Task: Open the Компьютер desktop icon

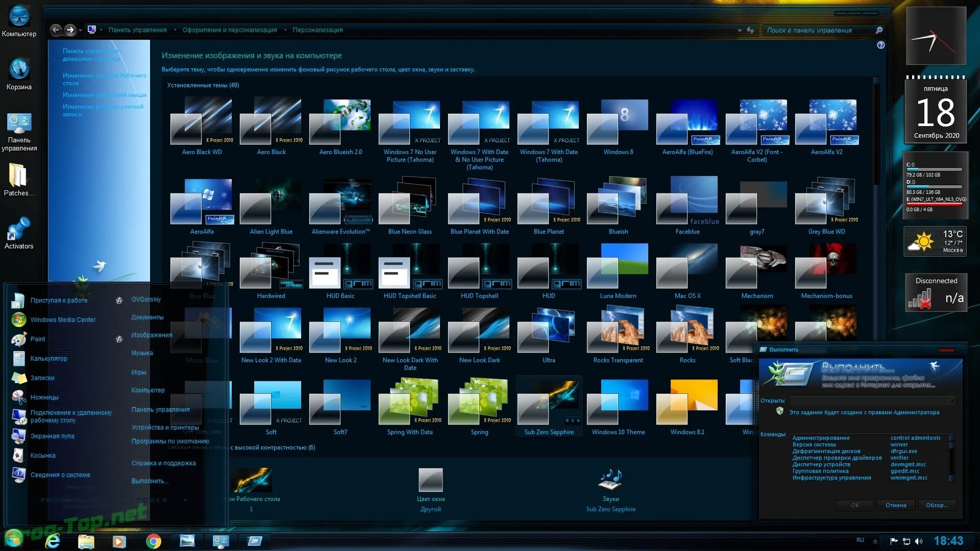Action: pyautogui.click(x=19, y=20)
